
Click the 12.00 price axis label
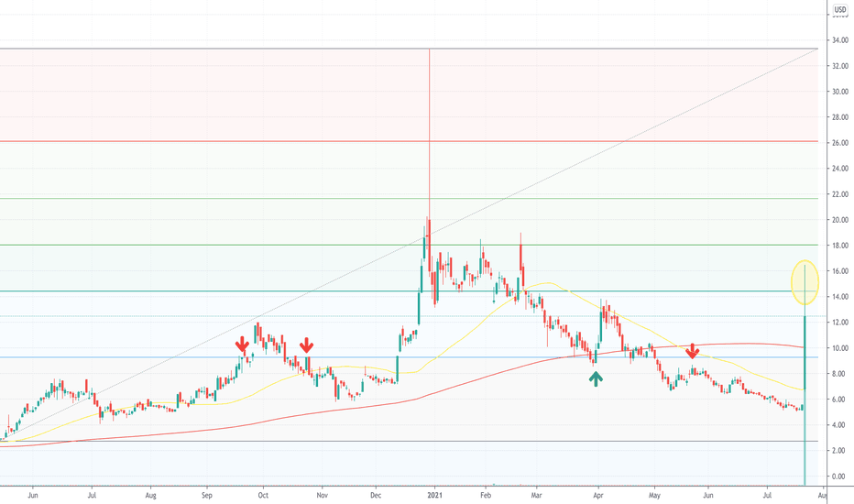coord(840,323)
